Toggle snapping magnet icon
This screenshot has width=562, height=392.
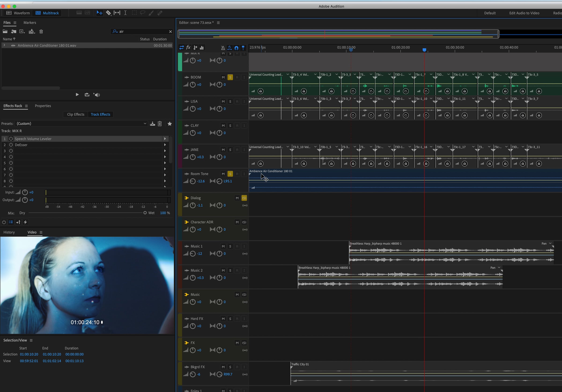click(237, 48)
